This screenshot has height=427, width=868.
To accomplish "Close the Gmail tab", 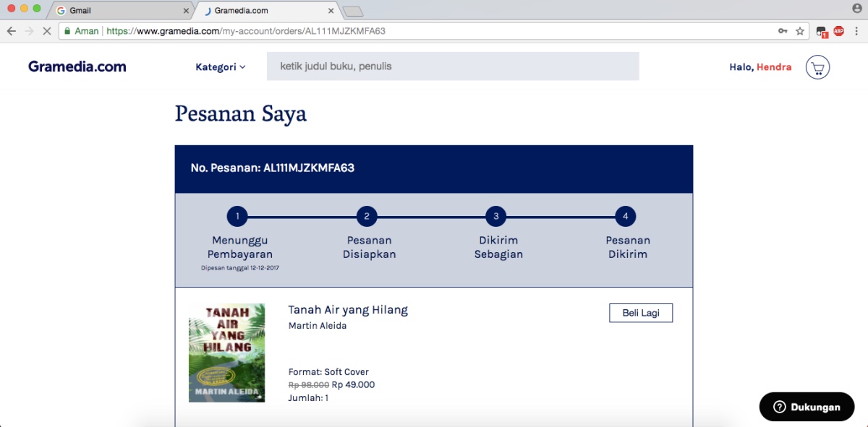I will point(186,11).
